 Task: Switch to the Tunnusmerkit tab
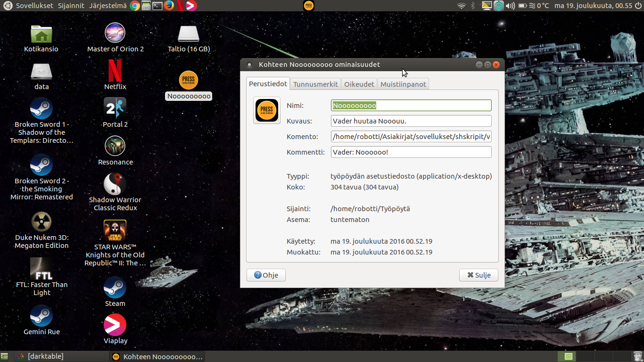tap(315, 84)
